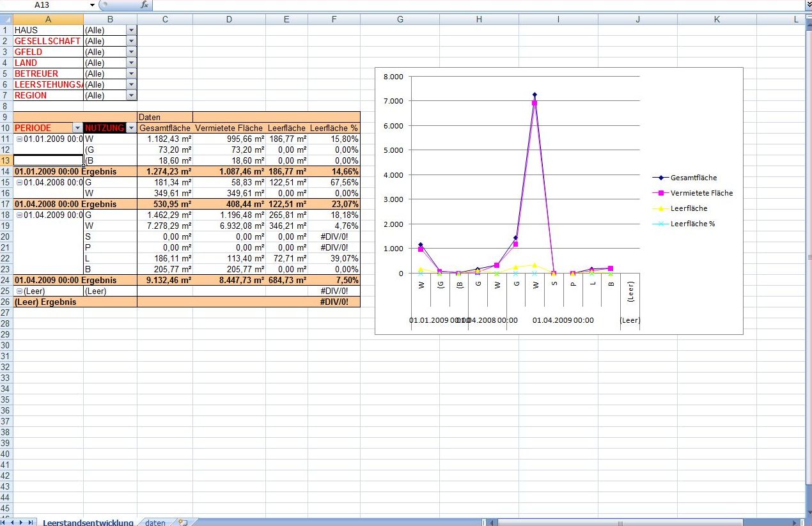The image size is (812, 526).
Task: Click the Daten header cell
Action: 165,117
